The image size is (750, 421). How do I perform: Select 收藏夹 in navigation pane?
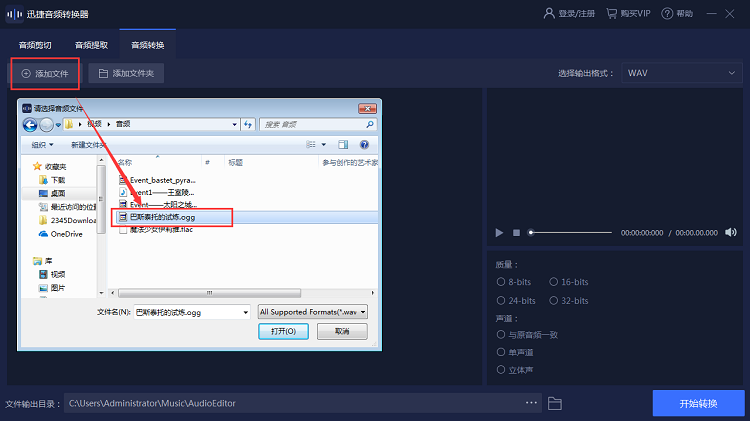pyautogui.click(x=50, y=166)
